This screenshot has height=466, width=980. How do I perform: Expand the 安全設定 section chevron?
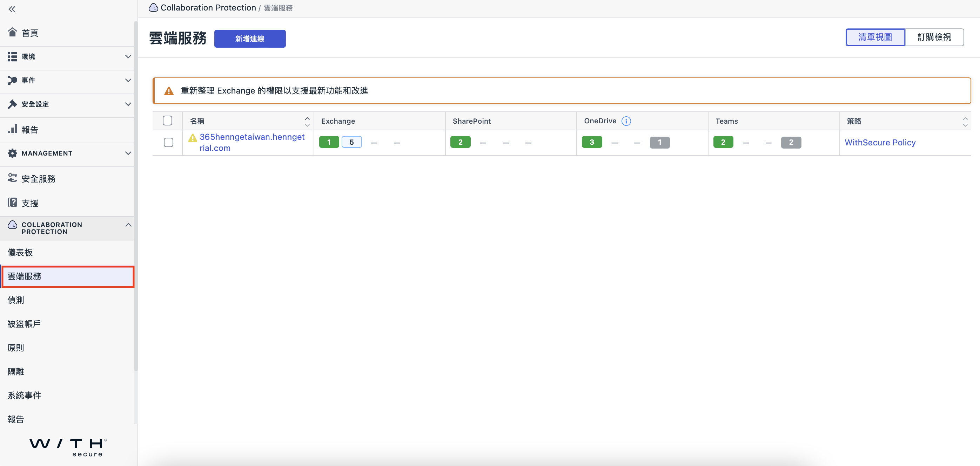(128, 104)
